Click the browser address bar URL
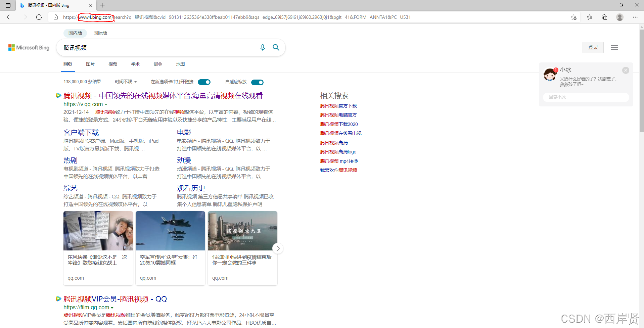The image size is (644, 328). pyautogui.click(x=237, y=17)
